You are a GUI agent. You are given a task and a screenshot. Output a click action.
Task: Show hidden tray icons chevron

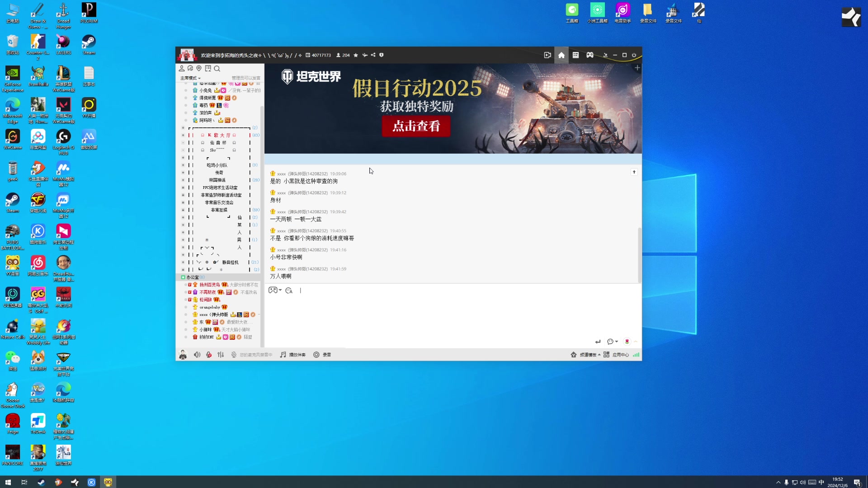pos(778,482)
